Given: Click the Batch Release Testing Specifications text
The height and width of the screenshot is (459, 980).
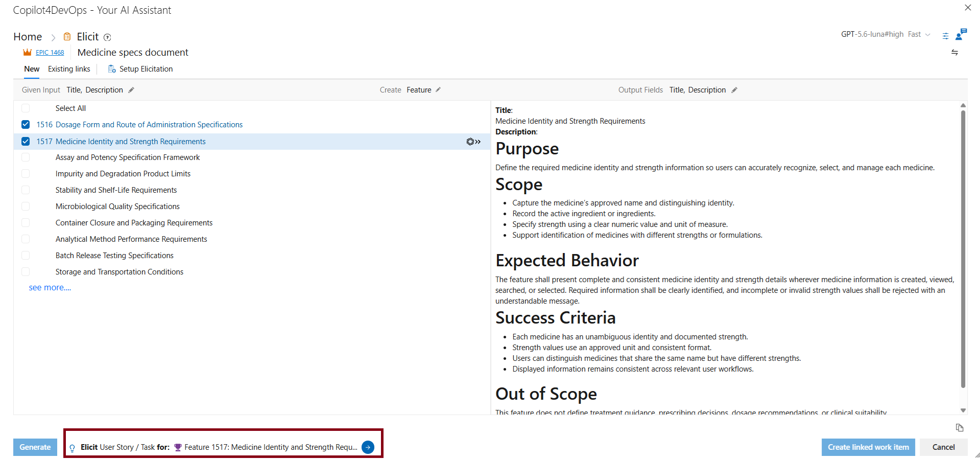Looking at the screenshot, I should click(x=114, y=256).
